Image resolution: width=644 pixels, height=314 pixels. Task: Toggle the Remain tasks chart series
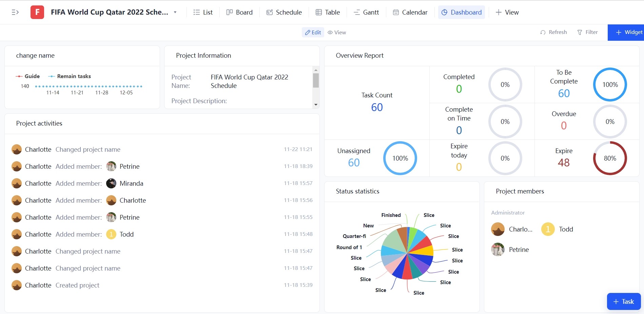(x=70, y=76)
